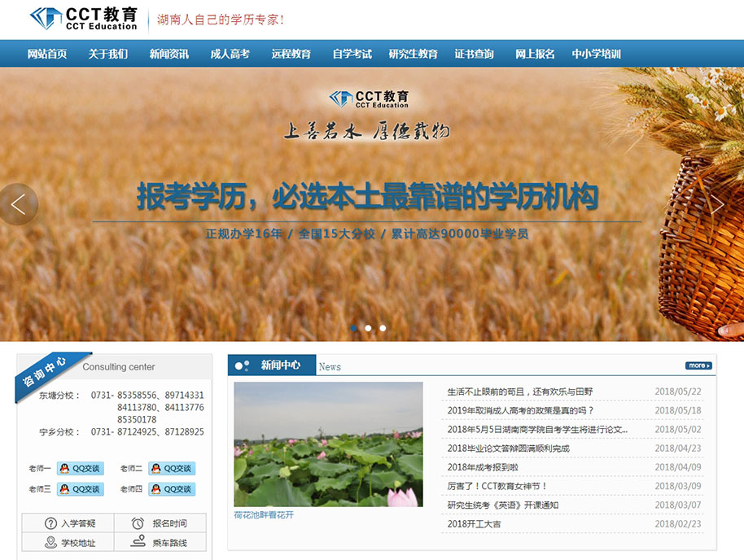Start QQ conversation with 老师四
Viewport: 744px width, 560px height.
(172, 489)
